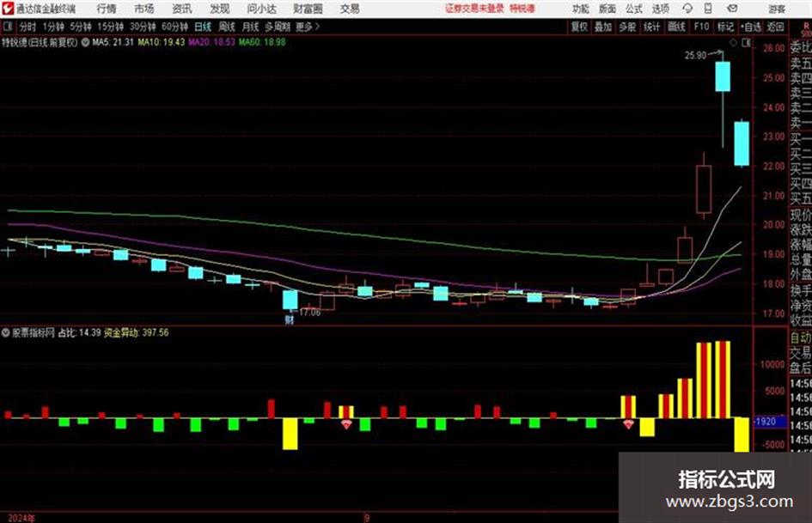Toggle the left panel icon beside 分时
This screenshot has width=812, height=523.
[x=8, y=26]
